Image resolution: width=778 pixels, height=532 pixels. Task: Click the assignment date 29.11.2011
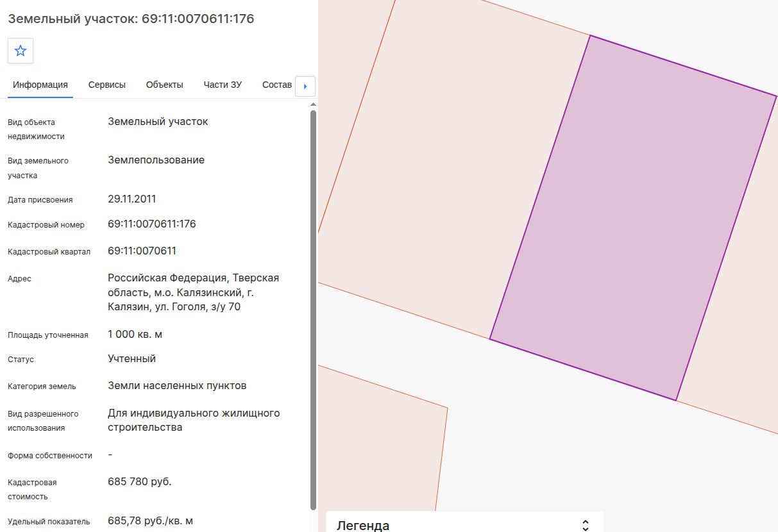click(x=131, y=199)
